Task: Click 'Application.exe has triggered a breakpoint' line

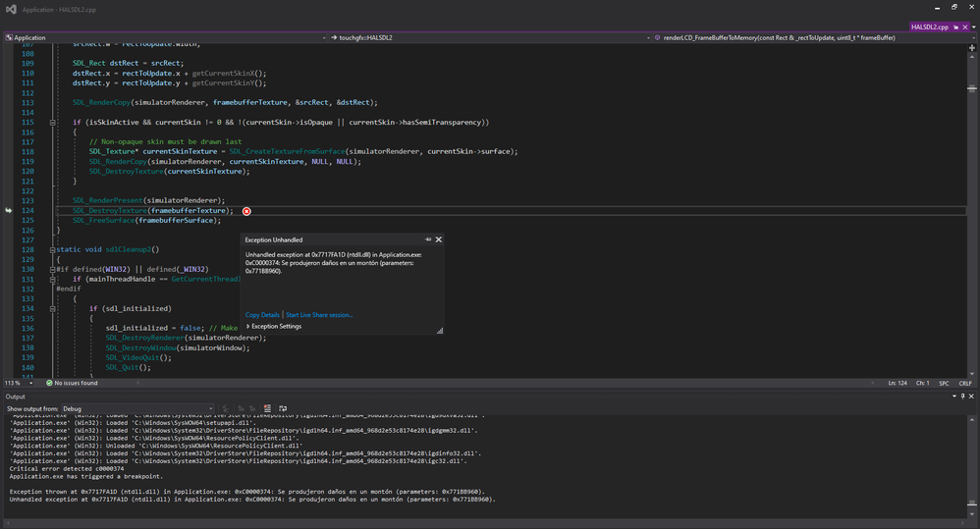Action: pos(85,476)
